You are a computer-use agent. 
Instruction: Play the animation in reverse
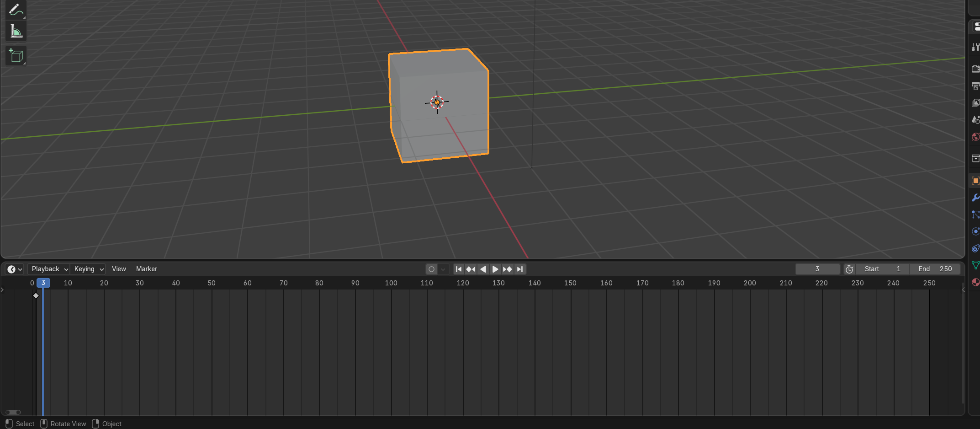[x=483, y=269]
